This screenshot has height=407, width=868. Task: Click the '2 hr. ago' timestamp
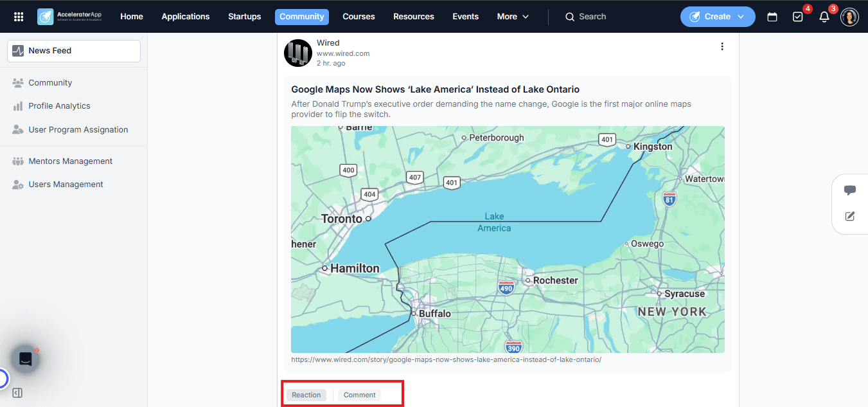(331, 63)
